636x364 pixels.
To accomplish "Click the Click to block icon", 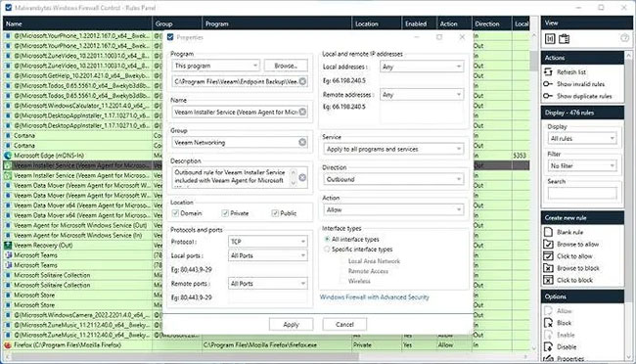I will pyautogui.click(x=548, y=280).
